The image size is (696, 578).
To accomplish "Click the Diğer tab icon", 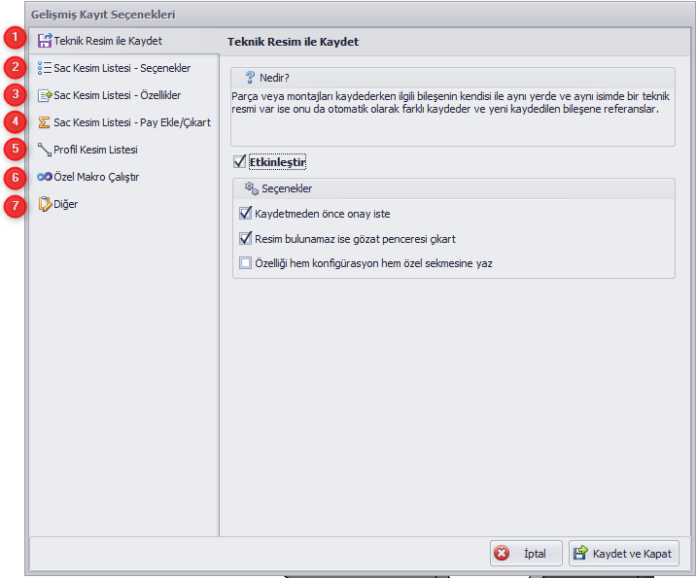I will [44, 204].
